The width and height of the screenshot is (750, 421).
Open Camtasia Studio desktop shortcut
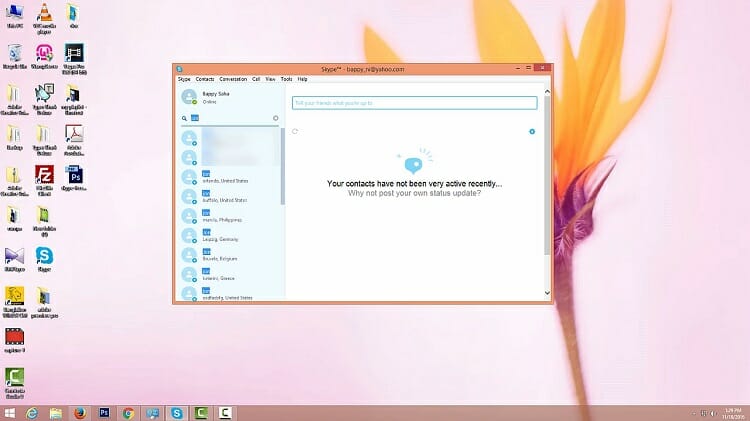[14, 383]
